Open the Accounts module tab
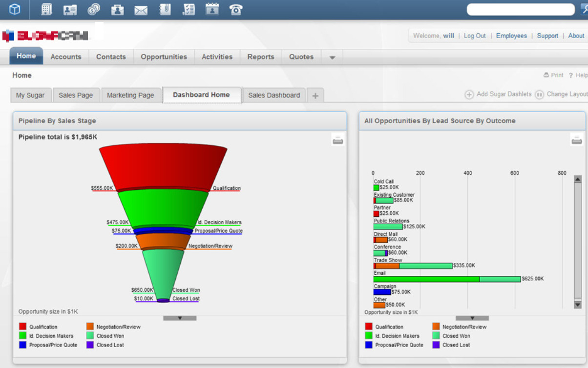 tap(66, 57)
